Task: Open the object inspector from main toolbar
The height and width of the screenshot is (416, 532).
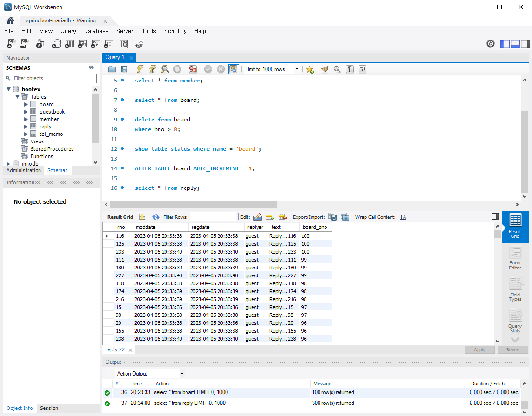Action: point(40,44)
